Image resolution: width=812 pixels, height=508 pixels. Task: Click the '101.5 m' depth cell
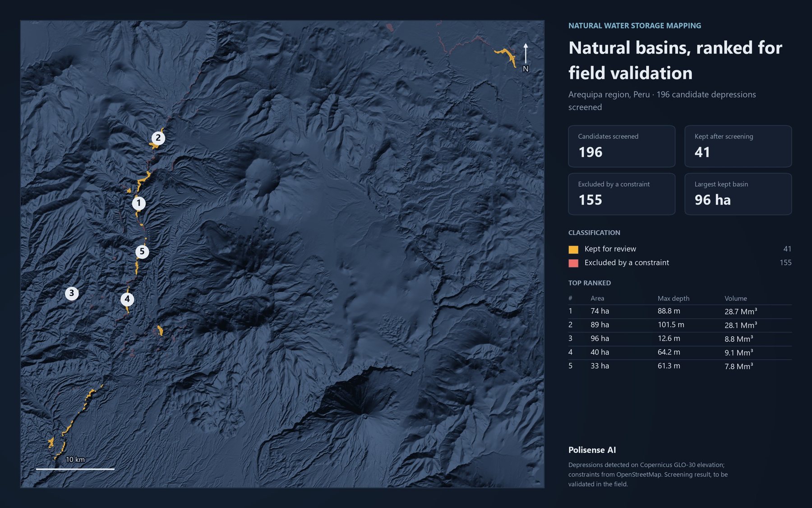click(671, 325)
